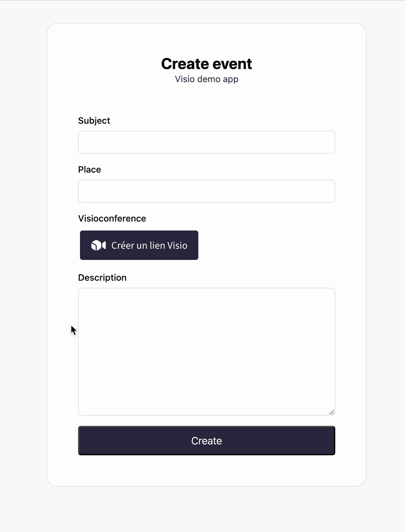Viewport: 405px width, 532px height.
Task: Click the Create event page heading
Action: click(x=206, y=64)
